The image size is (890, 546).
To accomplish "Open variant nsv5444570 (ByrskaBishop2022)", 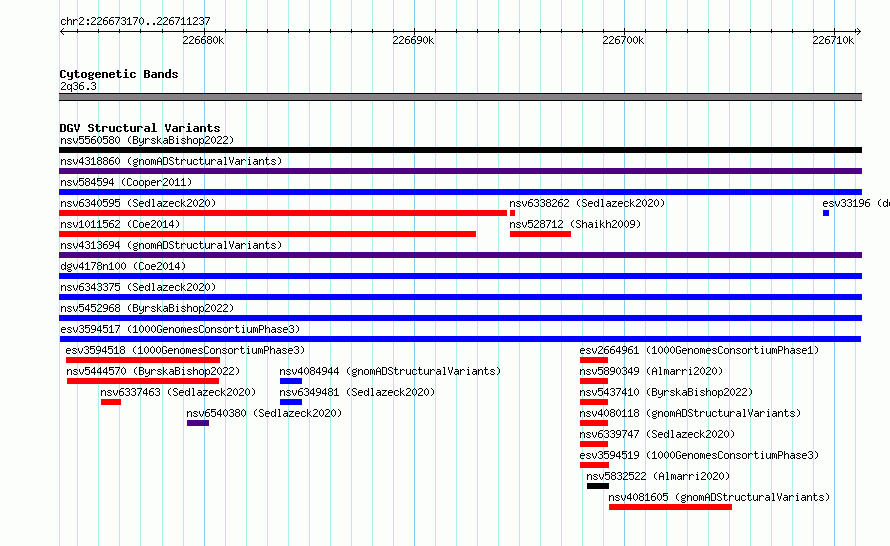I will 153,371.
